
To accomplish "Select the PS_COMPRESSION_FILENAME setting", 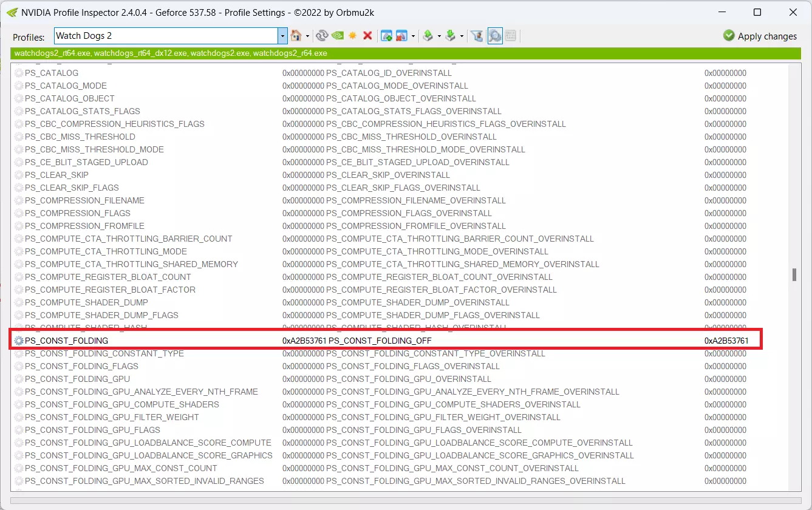I will 84,200.
